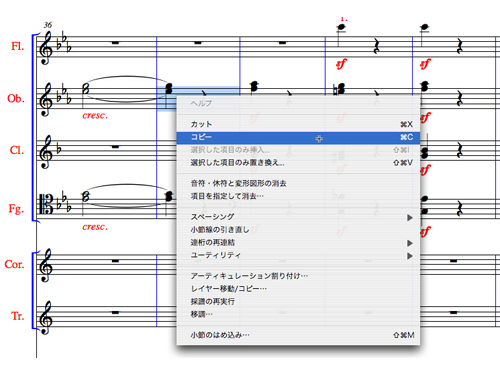Choose レイヤー移動/コピー… menu item
Screen dimensions: 500x375
298,289
